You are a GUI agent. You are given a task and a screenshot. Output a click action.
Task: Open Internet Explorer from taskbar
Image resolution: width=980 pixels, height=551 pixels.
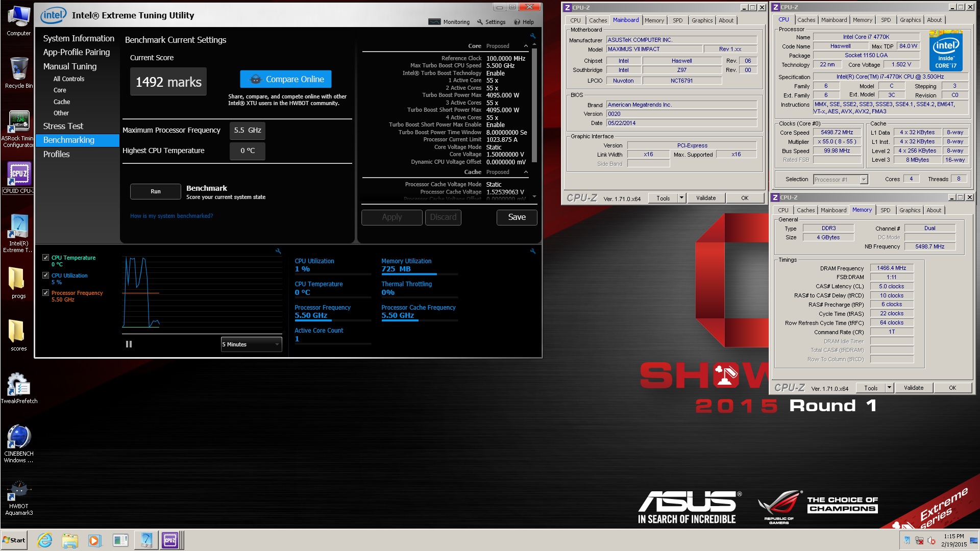(x=45, y=540)
